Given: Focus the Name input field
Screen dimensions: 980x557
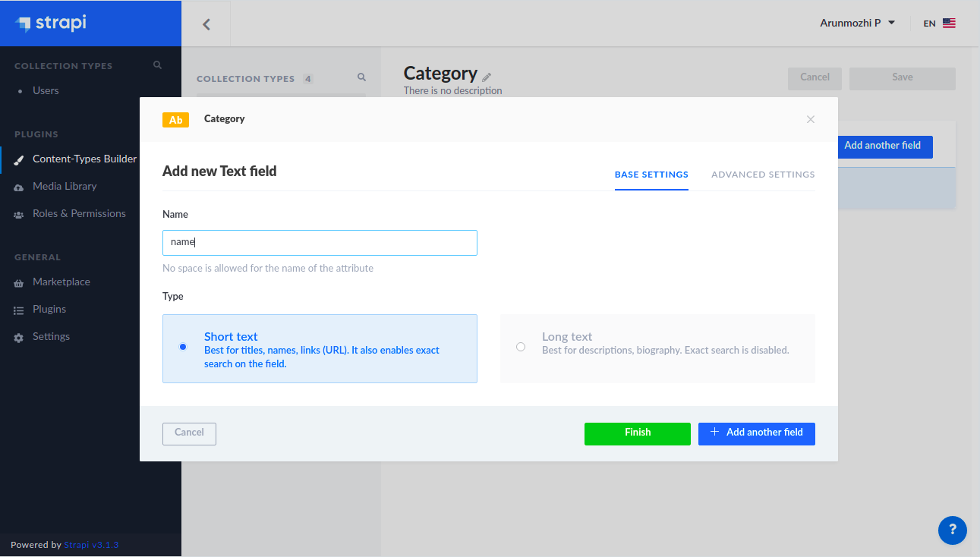Looking at the screenshot, I should point(320,243).
